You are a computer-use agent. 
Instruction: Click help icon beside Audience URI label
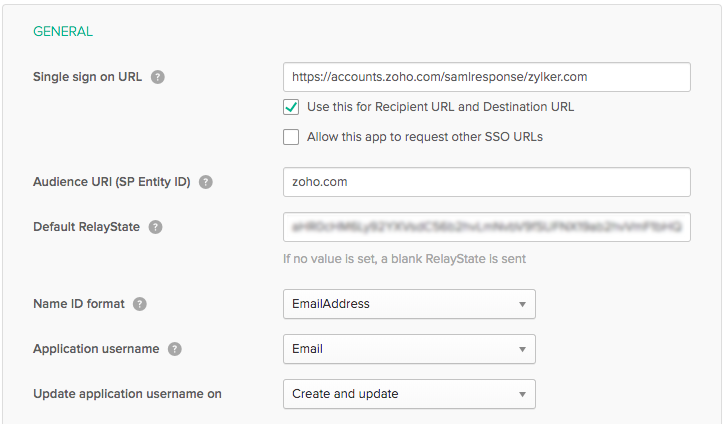[206, 182]
